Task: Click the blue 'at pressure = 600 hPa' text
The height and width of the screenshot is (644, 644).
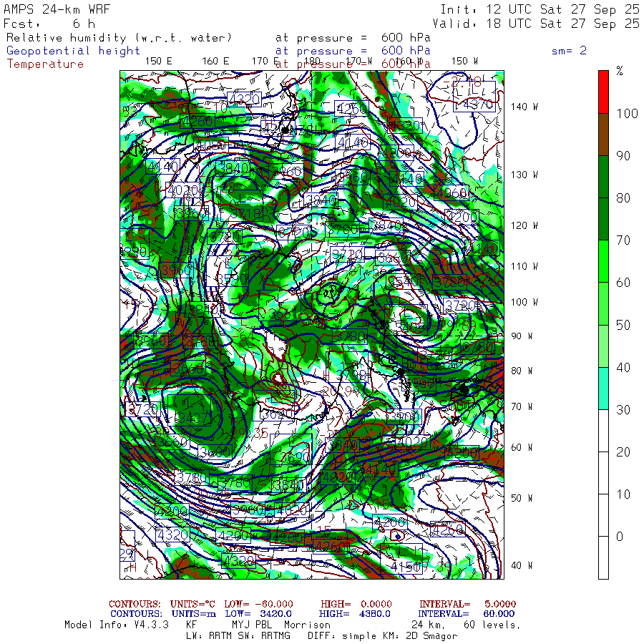Action: click(x=353, y=51)
